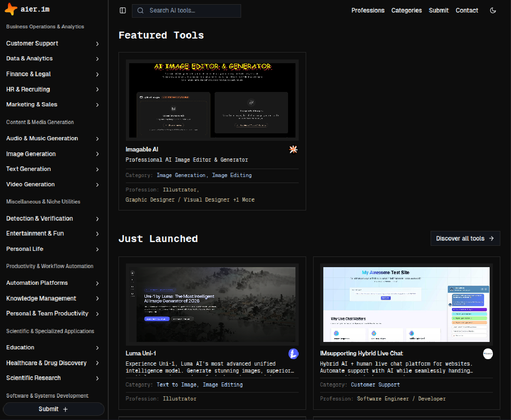
Task: Expand HR & Recruiting category
Action: point(52,89)
